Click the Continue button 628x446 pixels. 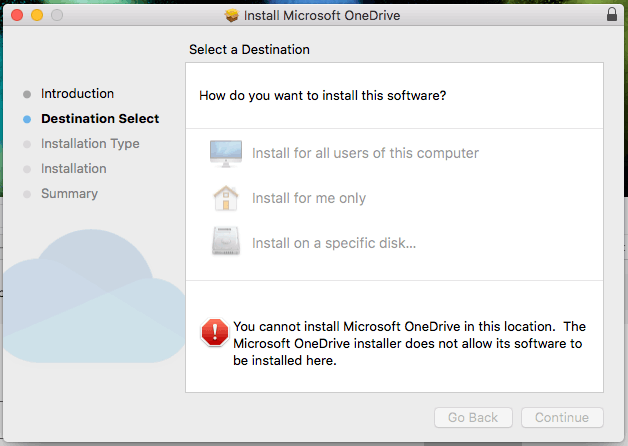pyautogui.click(x=562, y=418)
